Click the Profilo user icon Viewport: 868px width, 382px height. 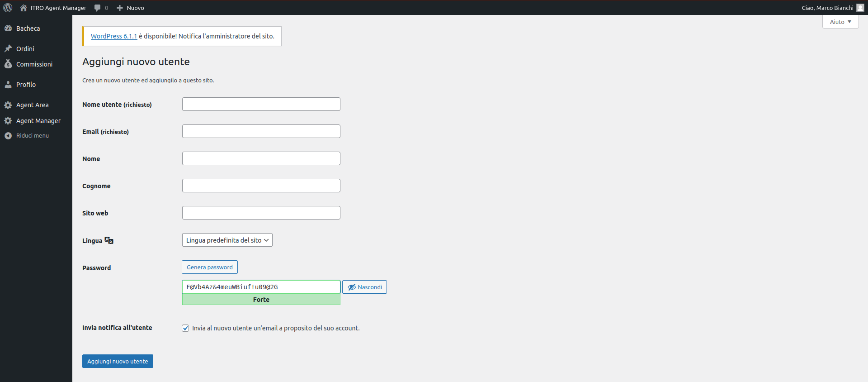[x=8, y=84]
